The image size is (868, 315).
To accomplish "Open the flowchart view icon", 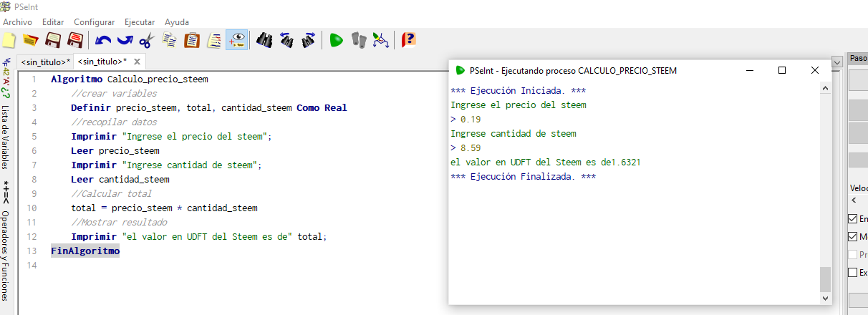I will 381,40.
